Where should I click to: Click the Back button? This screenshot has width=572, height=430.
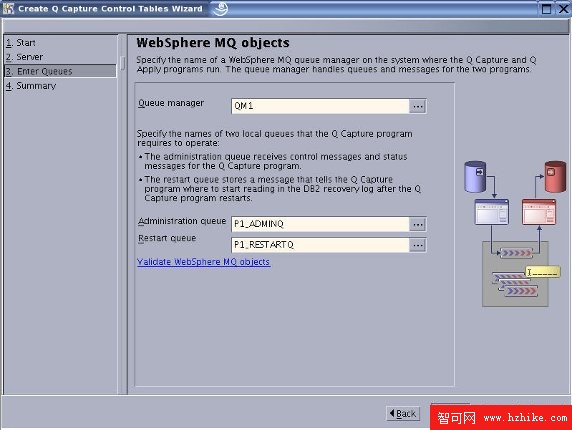403,414
